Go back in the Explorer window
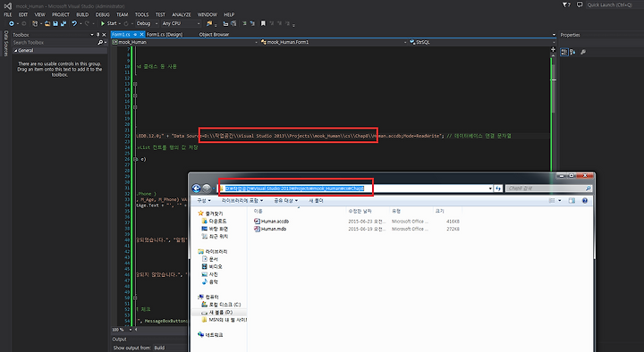The image size is (644, 352). [196, 189]
